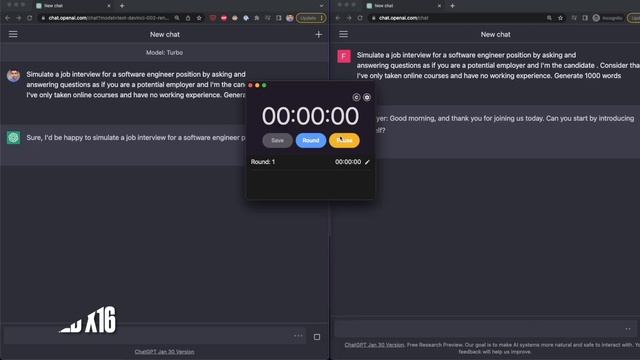Click back arrow in left browser window

pos(7,18)
